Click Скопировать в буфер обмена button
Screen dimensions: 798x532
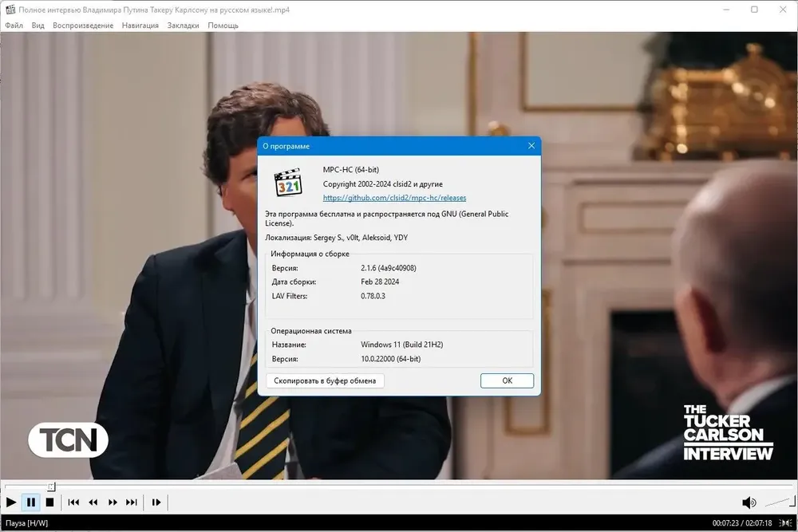[x=325, y=380]
